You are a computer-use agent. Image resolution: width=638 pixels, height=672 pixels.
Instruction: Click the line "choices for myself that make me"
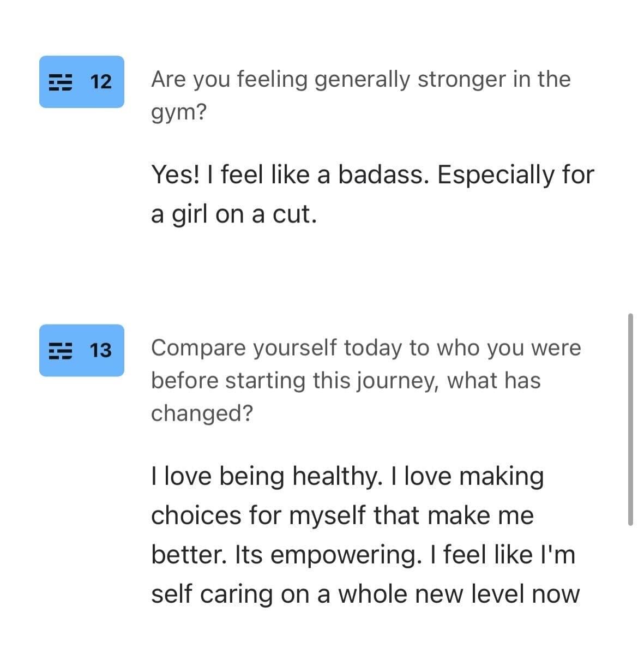pyautogui.click(x=342, y=515)
